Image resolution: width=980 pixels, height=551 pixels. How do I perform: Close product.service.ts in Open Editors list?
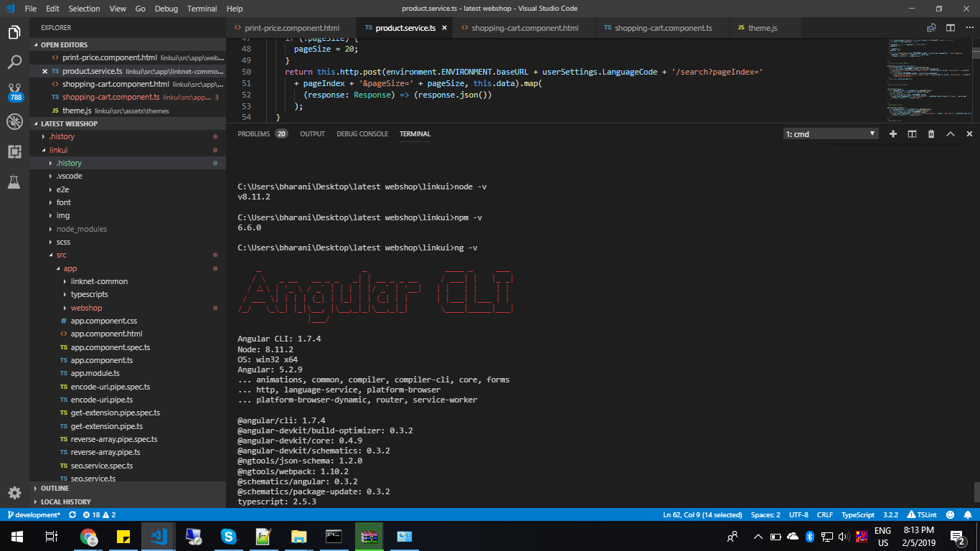coord(45,71)
